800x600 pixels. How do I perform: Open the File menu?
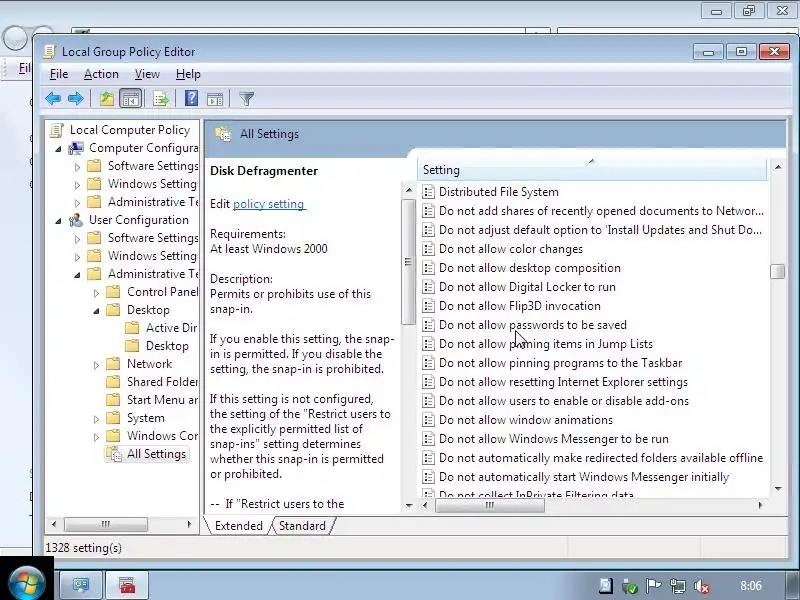(59, 74)
